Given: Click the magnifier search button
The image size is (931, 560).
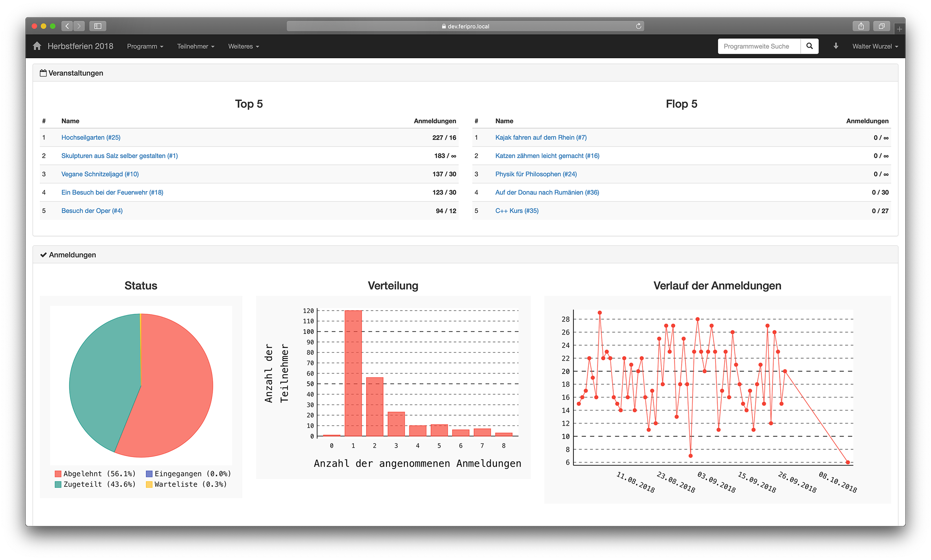Looking at the screenshot, I should click(809, 46).
